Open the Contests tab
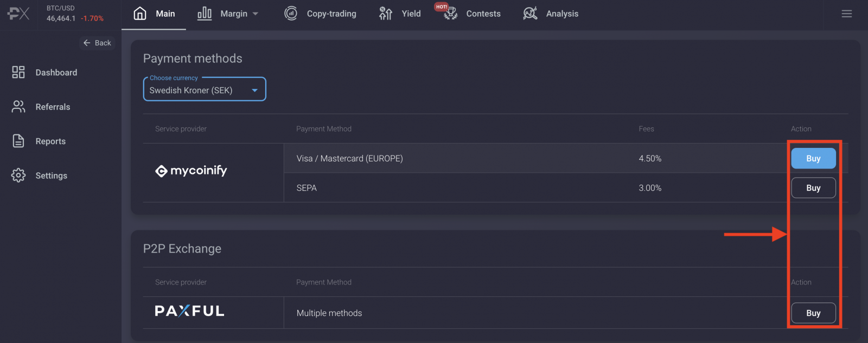This screenshot has width=868, height=343. (472, 14)
